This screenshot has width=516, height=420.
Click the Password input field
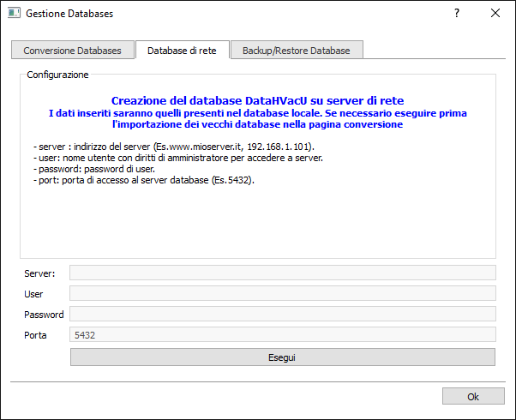coord(282,314)
